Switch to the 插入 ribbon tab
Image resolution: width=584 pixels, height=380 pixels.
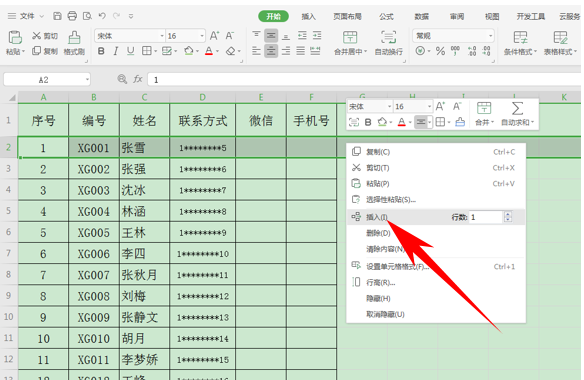pyautogui.click(x=308, y=16)
